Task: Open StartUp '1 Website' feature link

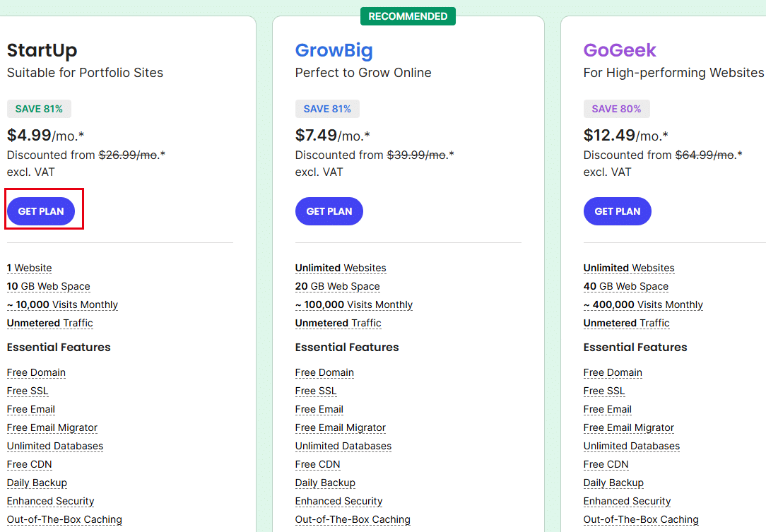Action: tap(29, 268)
